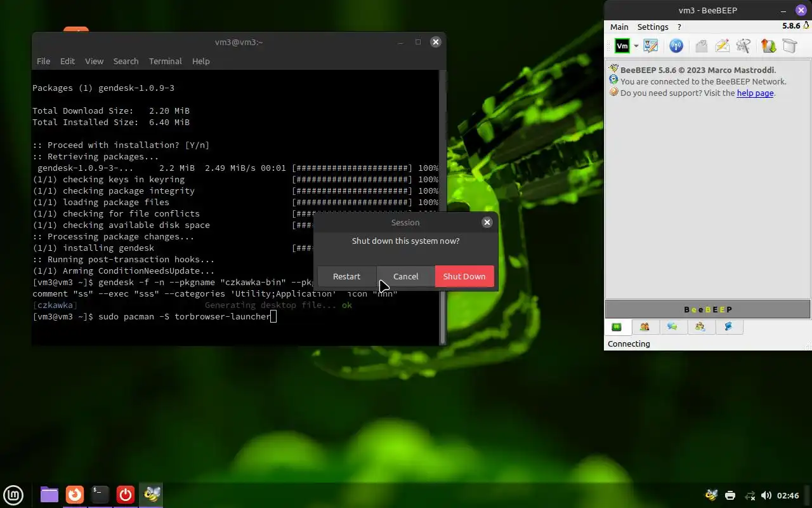This screenshot has height=508, width=812.
Task: Open the Terminal menu in terminal window
Action: tap(165, 61)
